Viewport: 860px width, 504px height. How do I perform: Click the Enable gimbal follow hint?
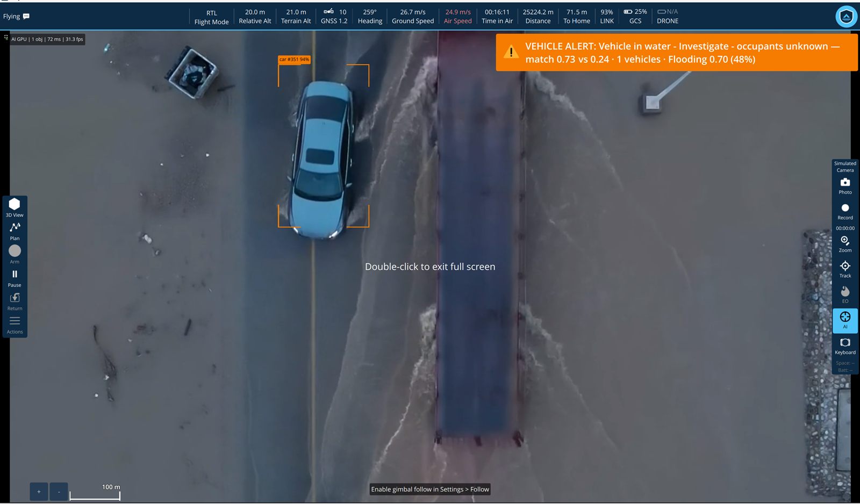click(x=430, y=489)
